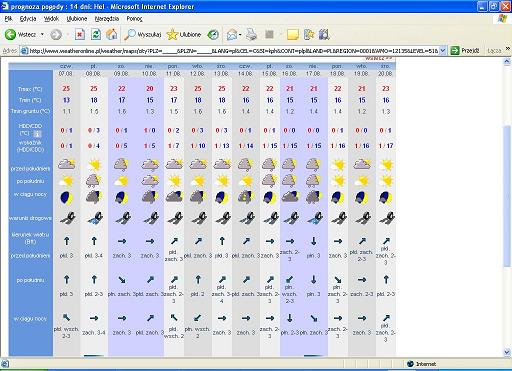Open the Pomoc menu
512x371 pixels.
click(x=134, y=19)
